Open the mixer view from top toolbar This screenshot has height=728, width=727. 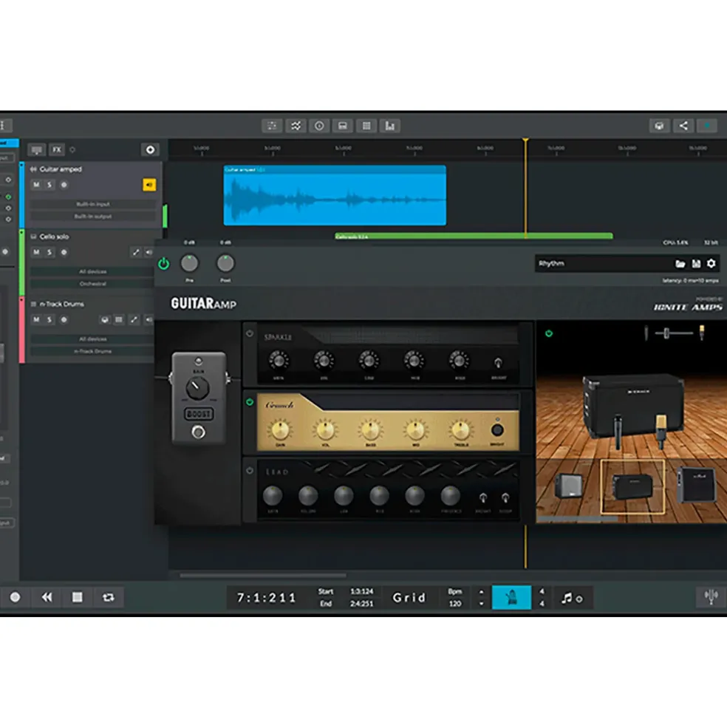[272, 126]
